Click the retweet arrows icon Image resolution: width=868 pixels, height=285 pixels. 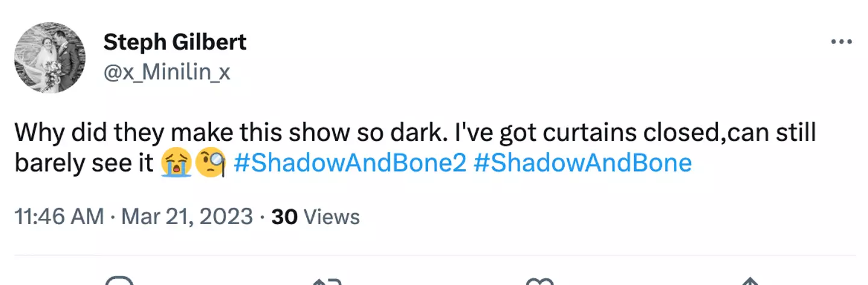[x=328, y=281]
